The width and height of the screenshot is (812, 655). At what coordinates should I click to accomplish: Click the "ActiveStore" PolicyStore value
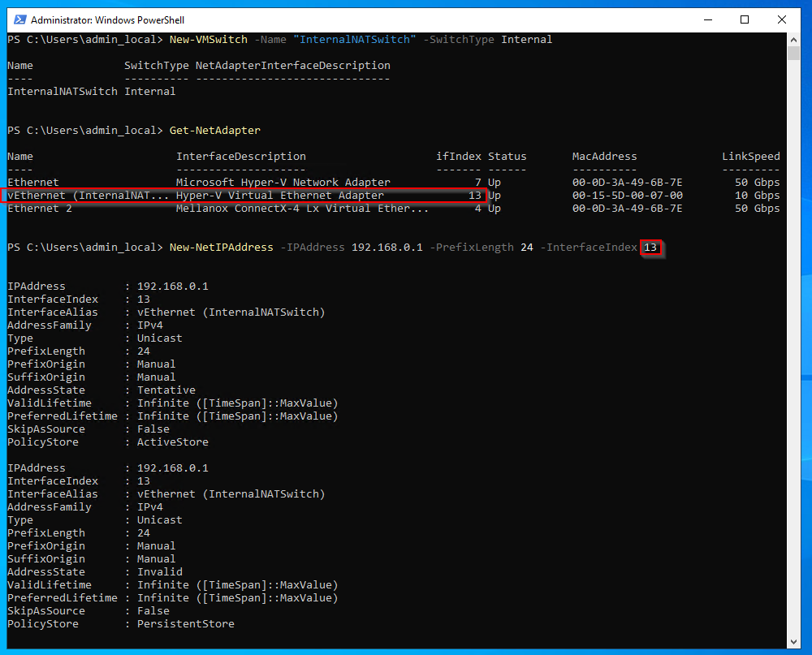point(172,442)
